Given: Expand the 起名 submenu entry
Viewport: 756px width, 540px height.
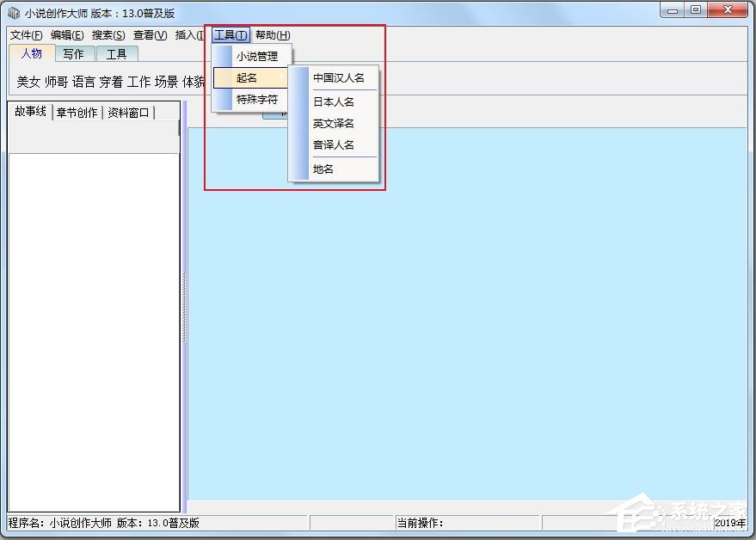Looking at the screenshot, I should 251,77.
